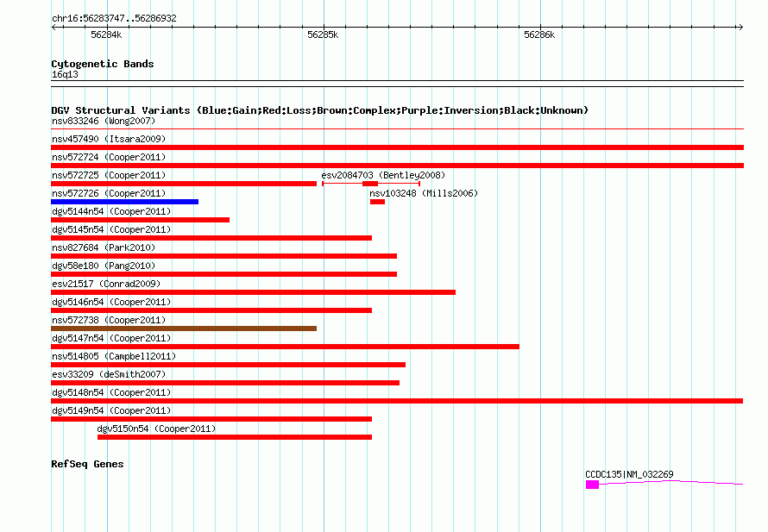The height and width of the screenshot is (532, 768).
Task: Open the dgv58e180 (Pang2010) variant
Action: [x=104, y=266]
